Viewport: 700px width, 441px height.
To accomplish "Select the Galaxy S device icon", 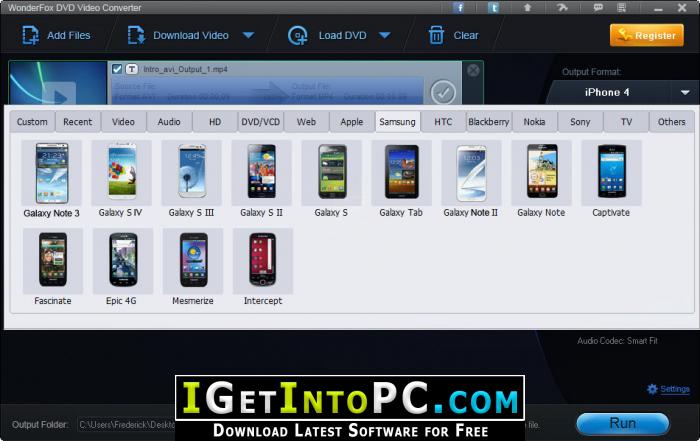I will [332, 173].
